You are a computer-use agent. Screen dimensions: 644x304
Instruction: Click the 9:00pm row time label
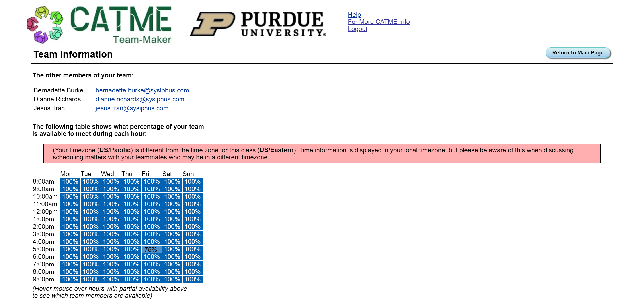pyautogui.click(x=44, y=280)
